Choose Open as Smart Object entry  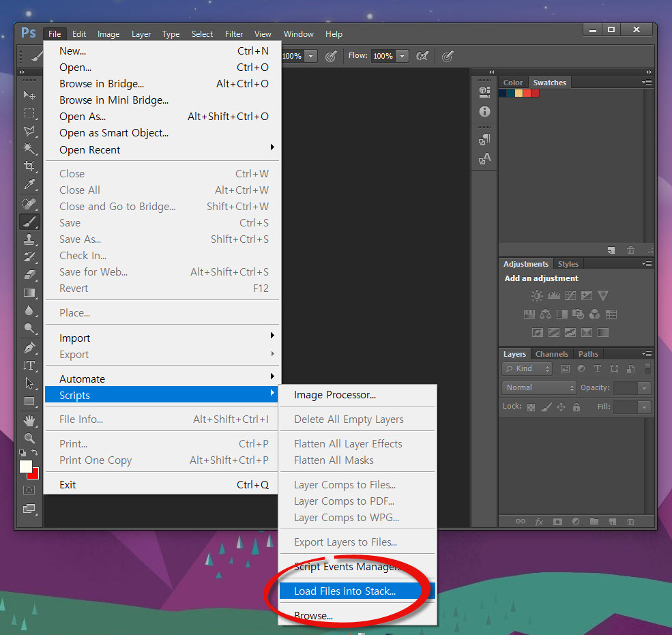coord(163,133)
